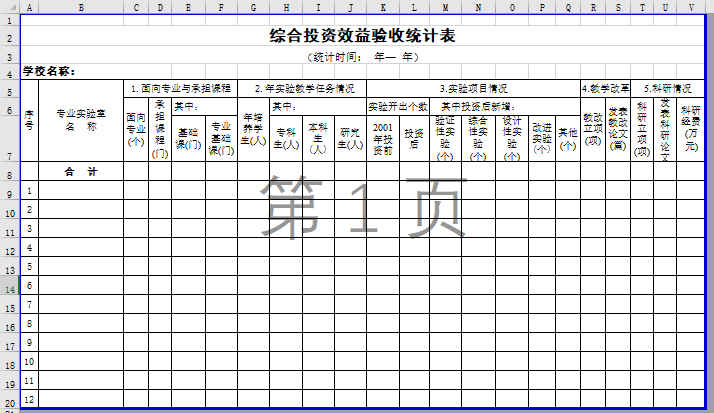Click the 统计时间 subtitle cell
Image resolution: width=714 pixels, height=413 pixels.
point(362,56)
